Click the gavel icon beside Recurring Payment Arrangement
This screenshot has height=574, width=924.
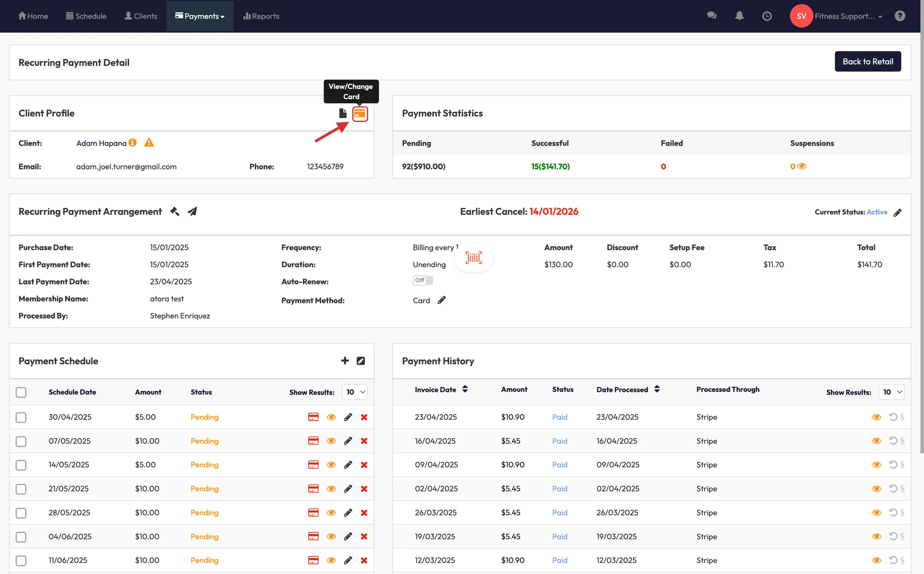pyautogui.click(x=175, y=211)
